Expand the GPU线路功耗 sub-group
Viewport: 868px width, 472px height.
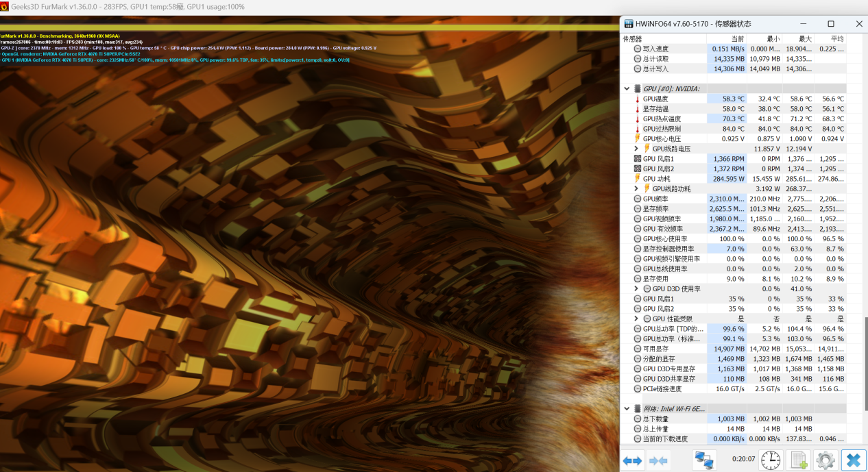636,188
